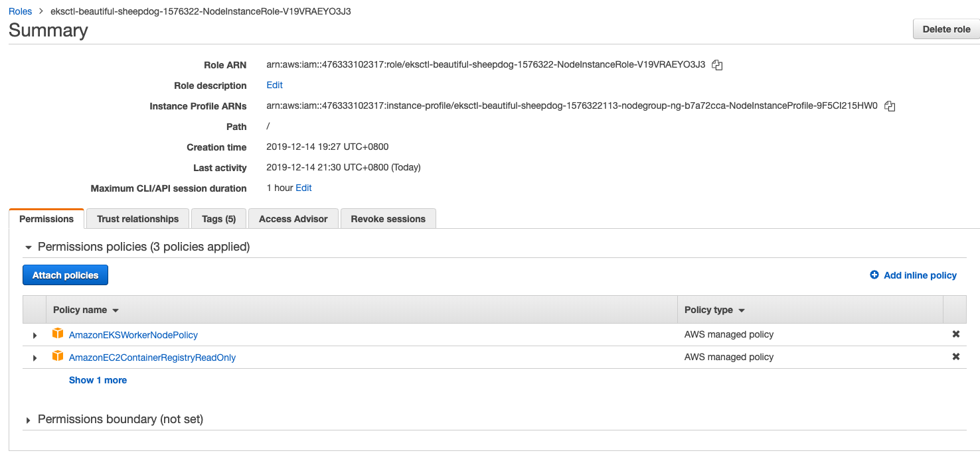
Task: Open the Tags (5) tab
Action: click(x=218, y=219)
